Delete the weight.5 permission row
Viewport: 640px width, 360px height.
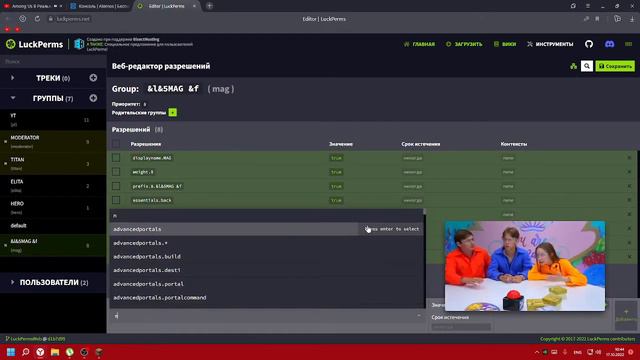[629, 172]
